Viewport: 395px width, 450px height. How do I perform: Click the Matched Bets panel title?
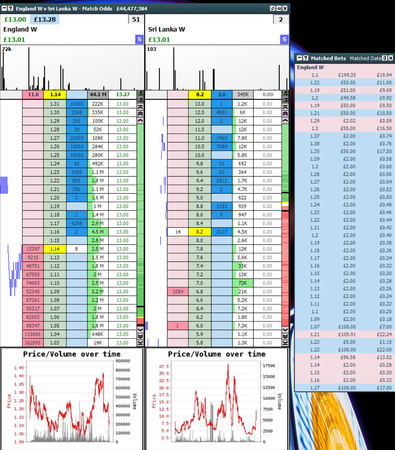coord(328,58)
